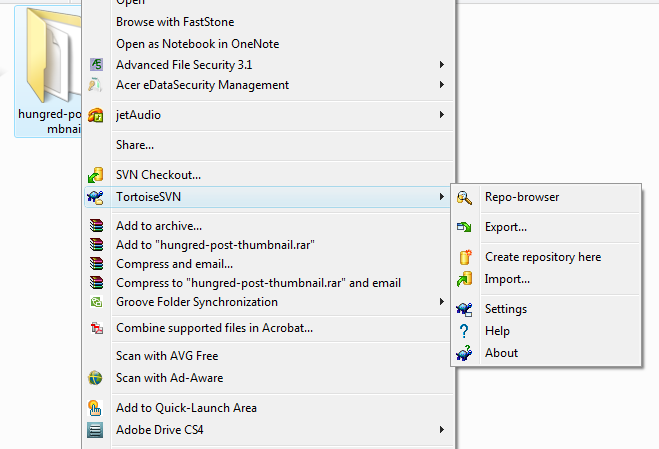Click the About turtle icon

pos(464,353)
